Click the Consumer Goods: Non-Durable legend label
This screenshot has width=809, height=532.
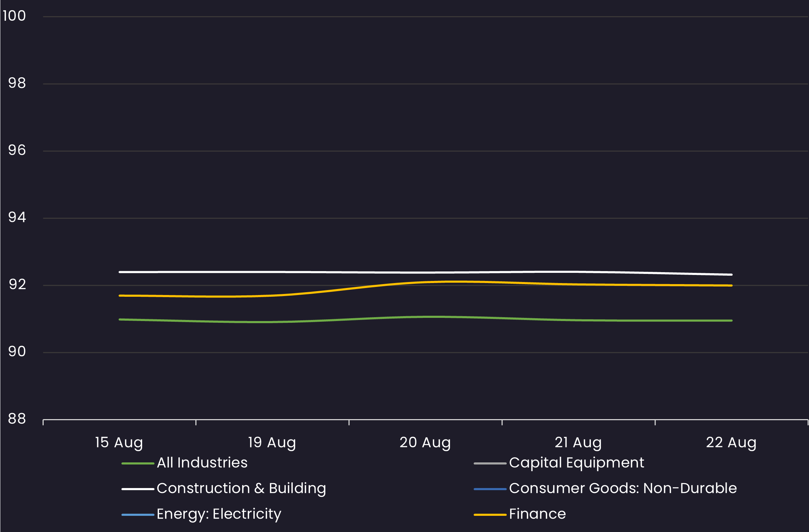click(622, 488)
